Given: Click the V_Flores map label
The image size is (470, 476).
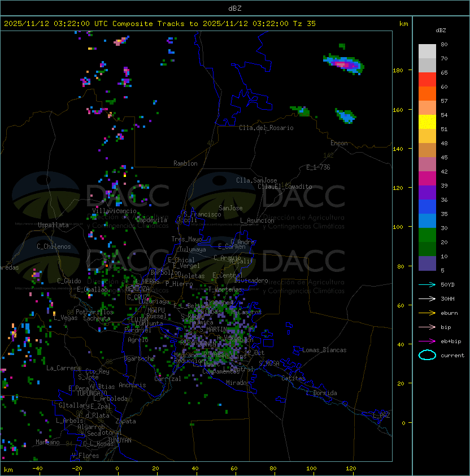Looking at the screenshot, I should coord(85,456).
